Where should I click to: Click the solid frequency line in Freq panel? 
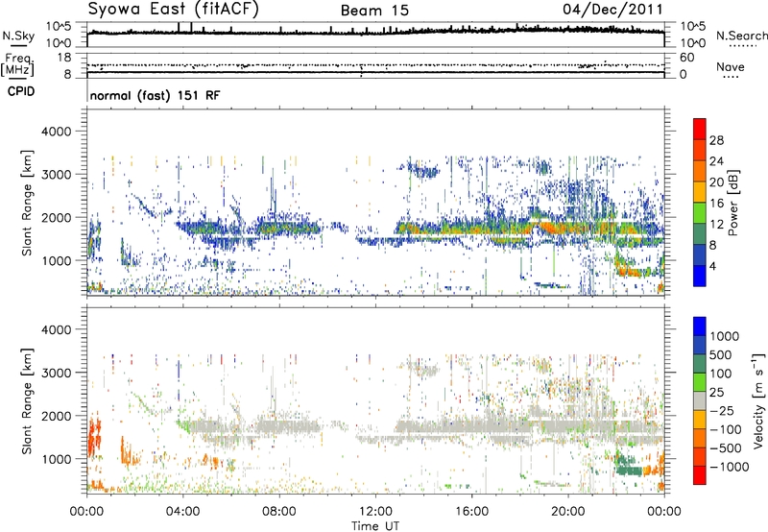point(375,72)
